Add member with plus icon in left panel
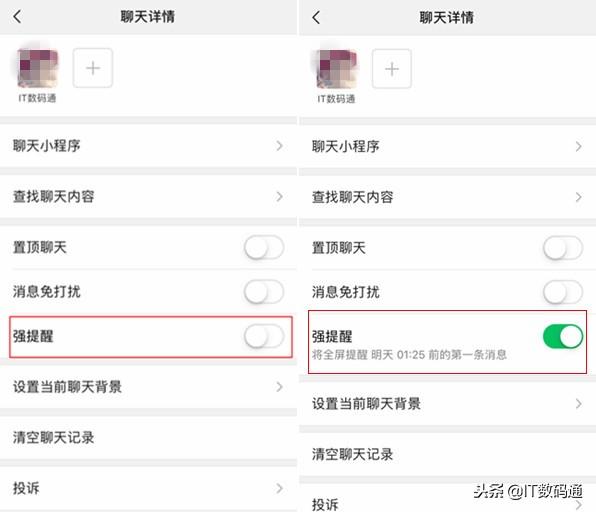The width and height of the screenshot is (596, 512). point(93,68)
